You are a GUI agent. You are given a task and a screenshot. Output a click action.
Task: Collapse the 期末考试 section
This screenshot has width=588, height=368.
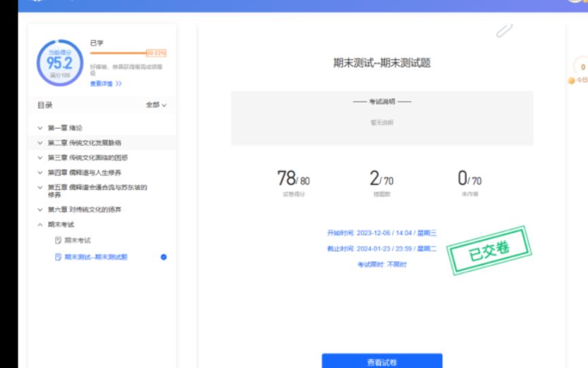(x=40, y=225)
